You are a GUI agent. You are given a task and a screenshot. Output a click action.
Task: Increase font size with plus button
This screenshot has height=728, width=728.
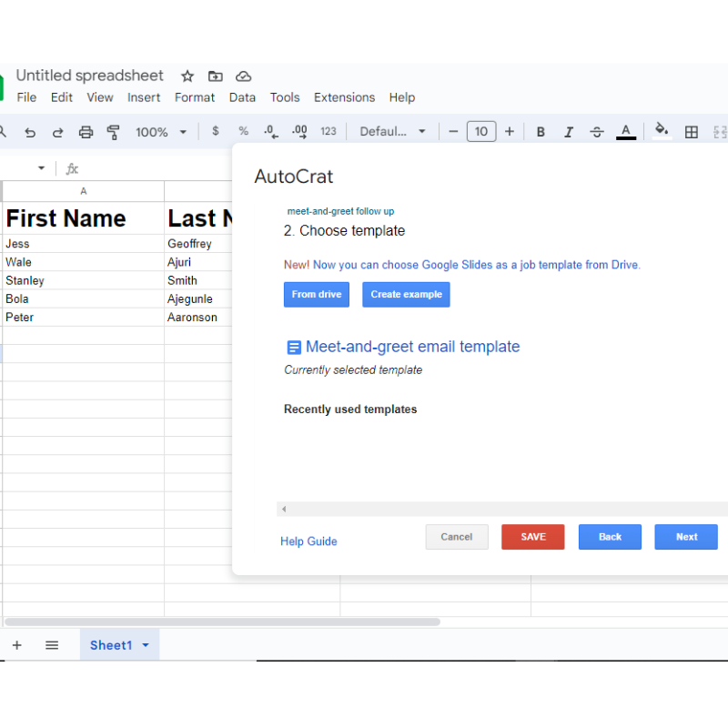(x=510, y=132)
